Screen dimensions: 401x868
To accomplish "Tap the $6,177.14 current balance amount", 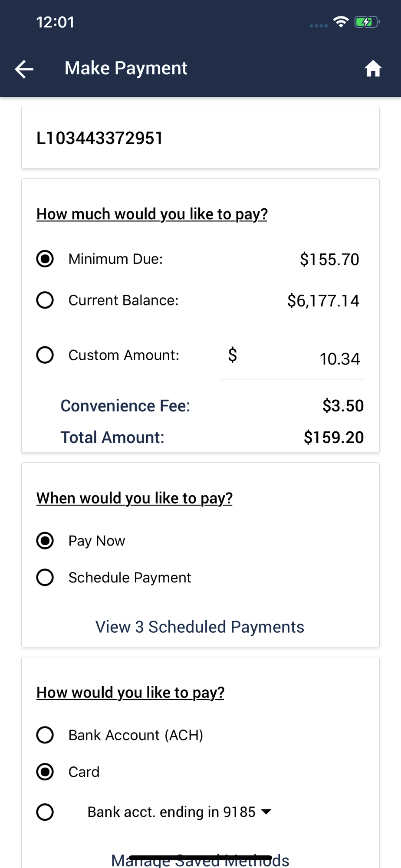I will pyautogui.click(x=323, y=301).
